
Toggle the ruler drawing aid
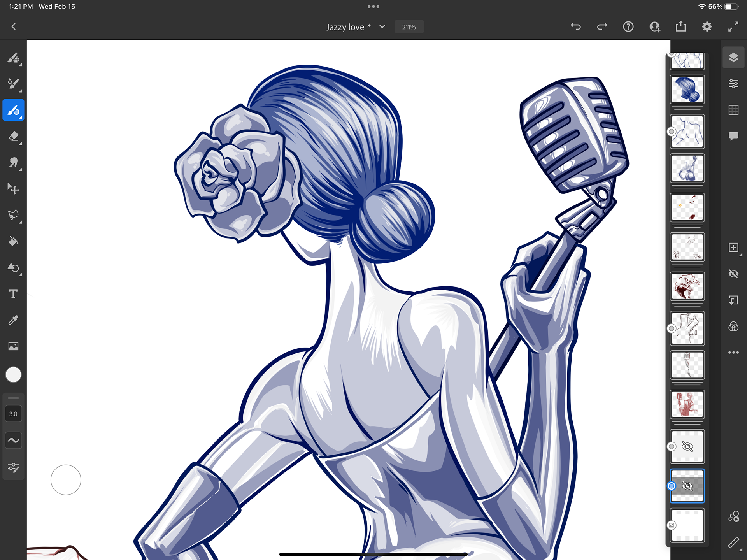(733, 542)
